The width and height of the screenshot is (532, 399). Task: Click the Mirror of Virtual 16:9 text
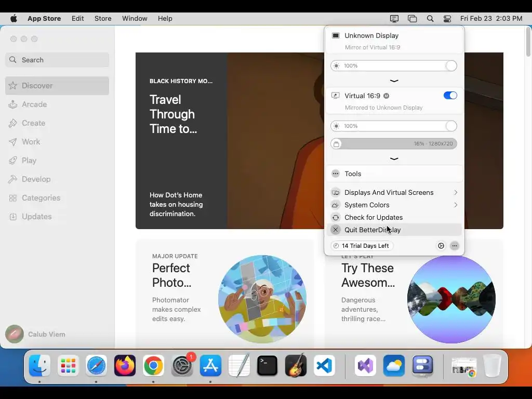coord(372,47)
